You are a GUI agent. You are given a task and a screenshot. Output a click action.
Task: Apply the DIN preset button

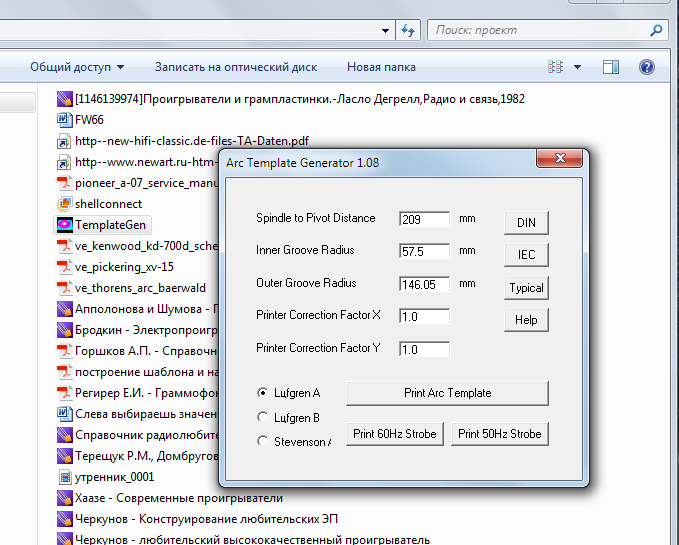click(526, 222)
